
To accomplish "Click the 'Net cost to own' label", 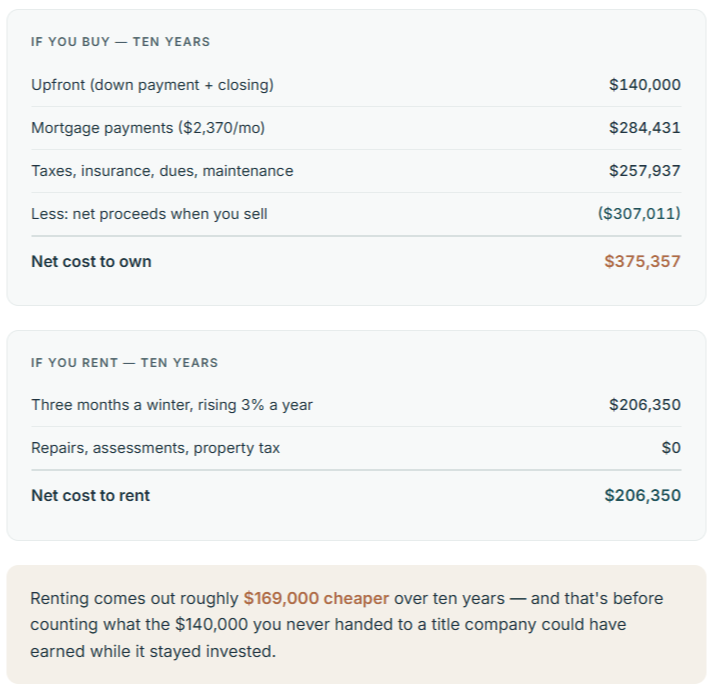I will pyautogui.click(x=91, y=262).
